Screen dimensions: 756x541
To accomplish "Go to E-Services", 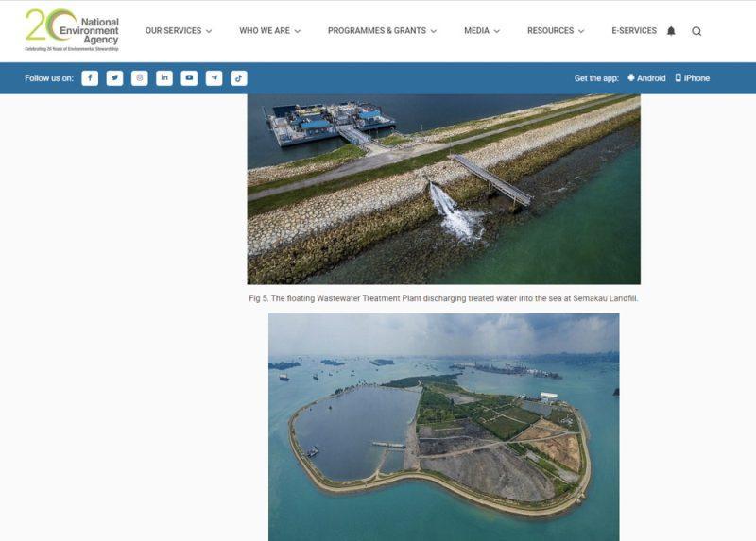I will [x=634, y=31].
